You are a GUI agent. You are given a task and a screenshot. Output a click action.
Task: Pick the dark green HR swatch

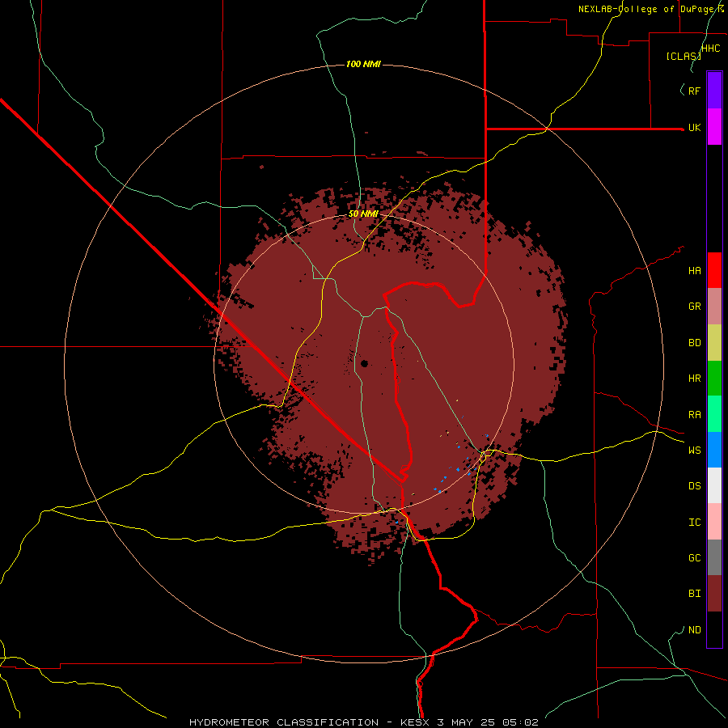click(714, 379)
